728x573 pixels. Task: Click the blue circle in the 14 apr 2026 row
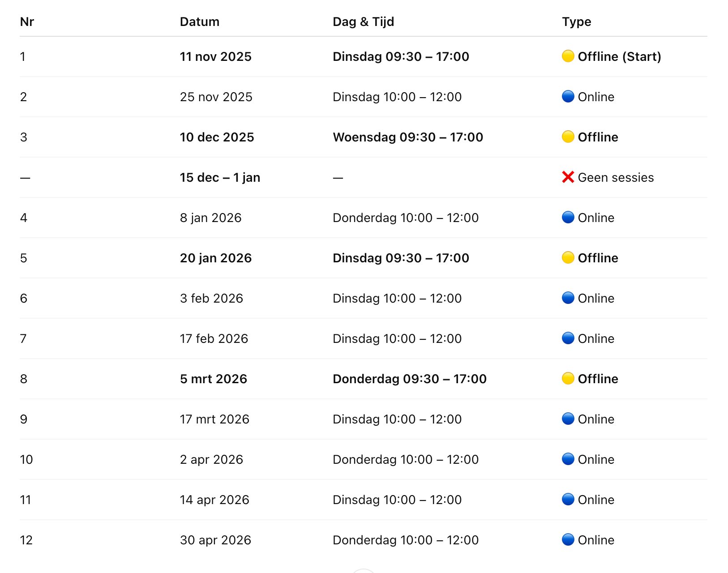pos(568,500)
